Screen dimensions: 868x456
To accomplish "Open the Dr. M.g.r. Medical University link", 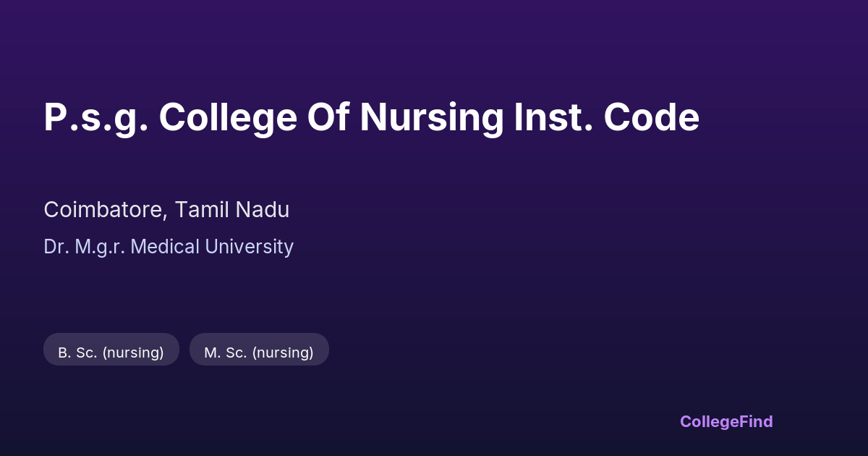I will [x=169, y=247].
